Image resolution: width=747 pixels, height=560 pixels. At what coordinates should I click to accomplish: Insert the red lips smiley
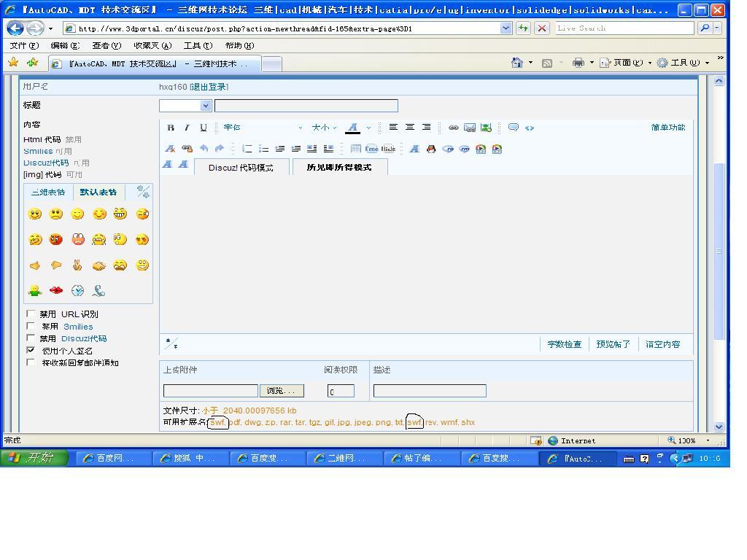(x=56, y=290)
